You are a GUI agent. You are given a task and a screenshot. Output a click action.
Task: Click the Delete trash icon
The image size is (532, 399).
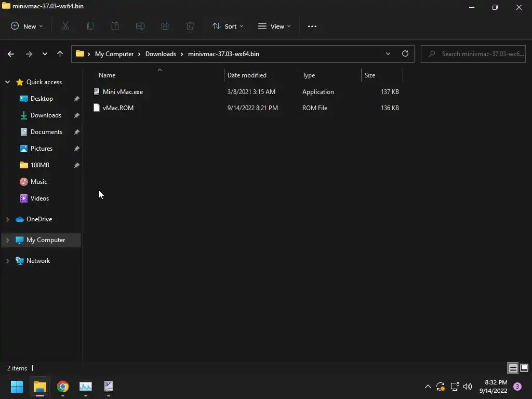(190, 26)
